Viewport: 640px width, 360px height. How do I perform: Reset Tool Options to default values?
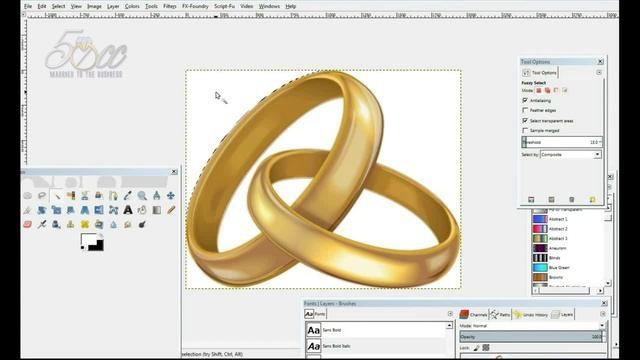(592, 200)
